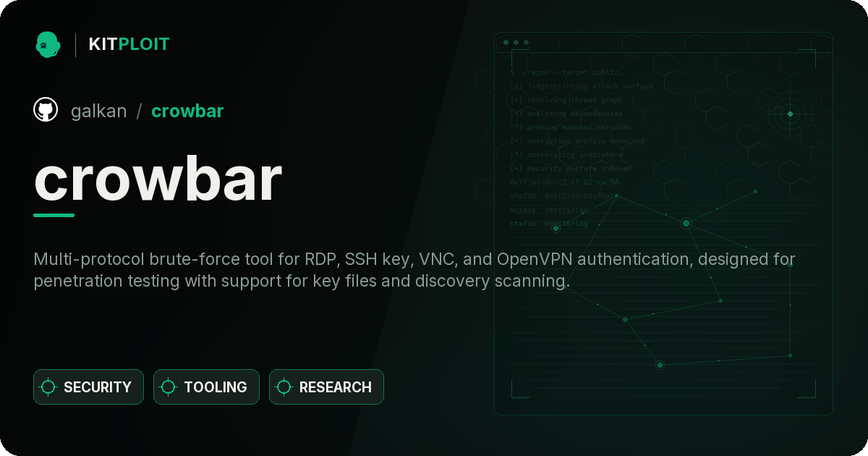Select the SECURITY tag
Image resolution: width=868 pixels, height=456 pixels.
88,387
